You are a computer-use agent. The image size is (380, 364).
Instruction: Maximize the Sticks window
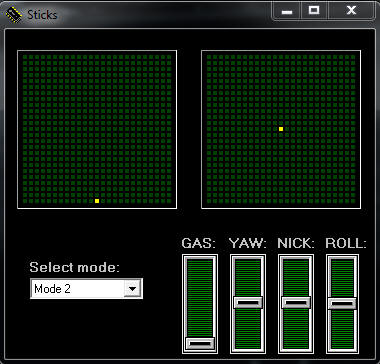[314, 11]
